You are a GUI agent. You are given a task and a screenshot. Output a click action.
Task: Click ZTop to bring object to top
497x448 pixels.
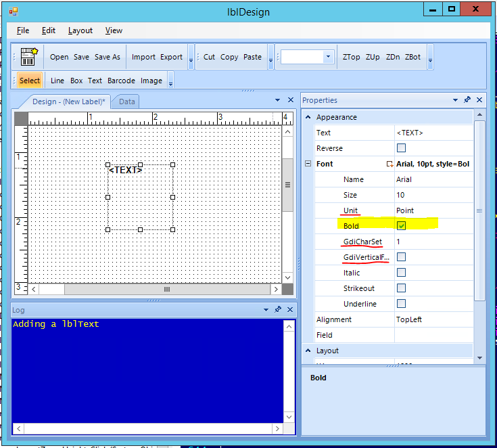pos(351,57)
